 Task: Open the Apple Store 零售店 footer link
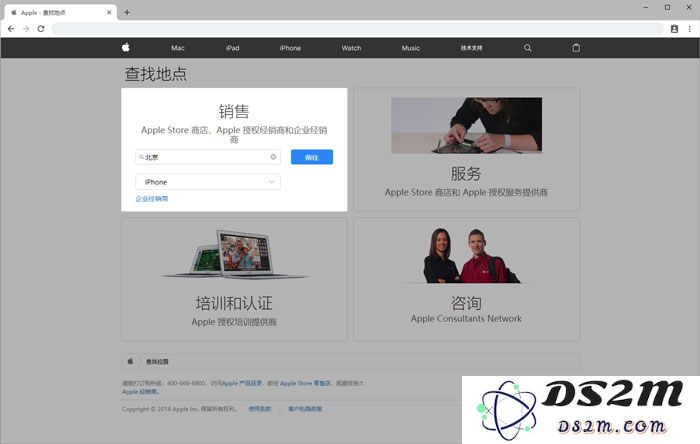[x=305, y=383]
